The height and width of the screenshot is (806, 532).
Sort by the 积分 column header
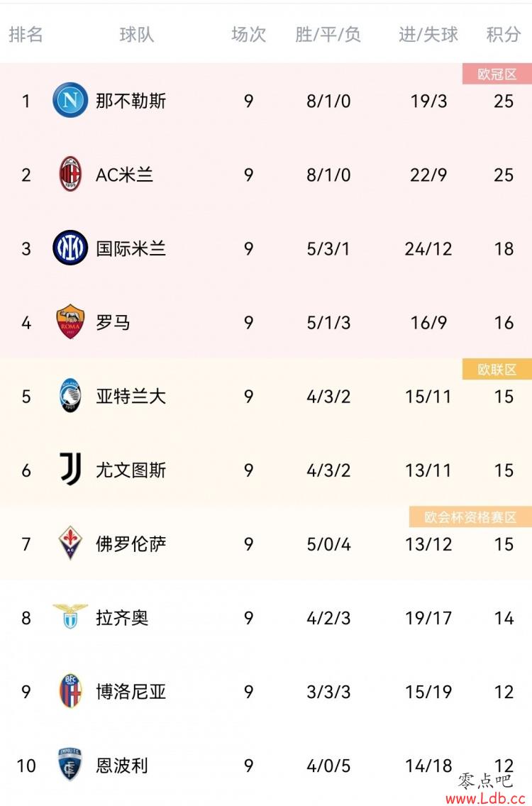click(503, 35)
